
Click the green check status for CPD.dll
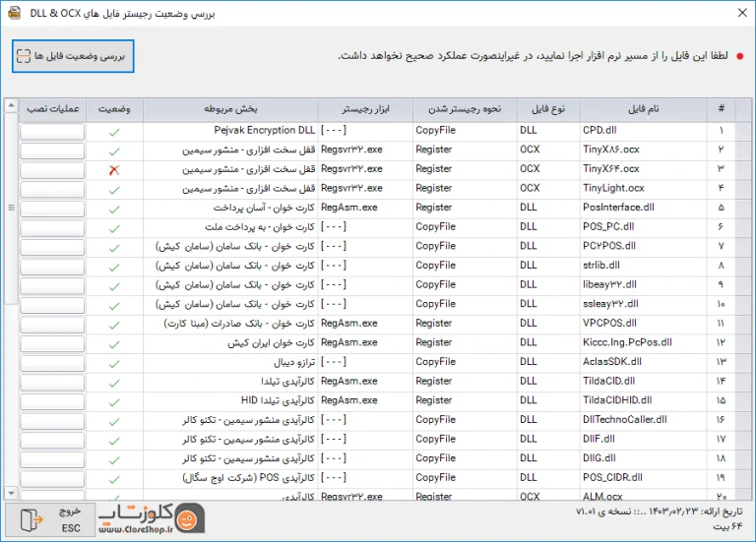coord(114,132)
